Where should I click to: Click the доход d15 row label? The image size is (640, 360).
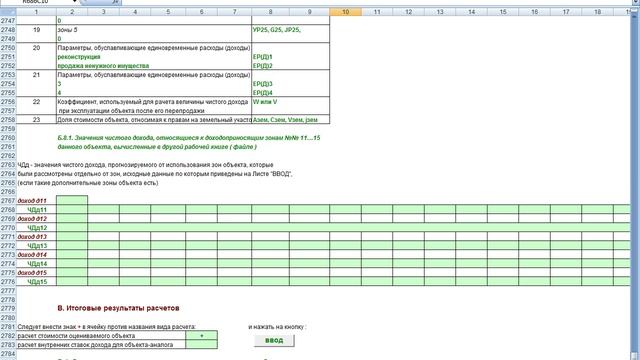(32, 272)
